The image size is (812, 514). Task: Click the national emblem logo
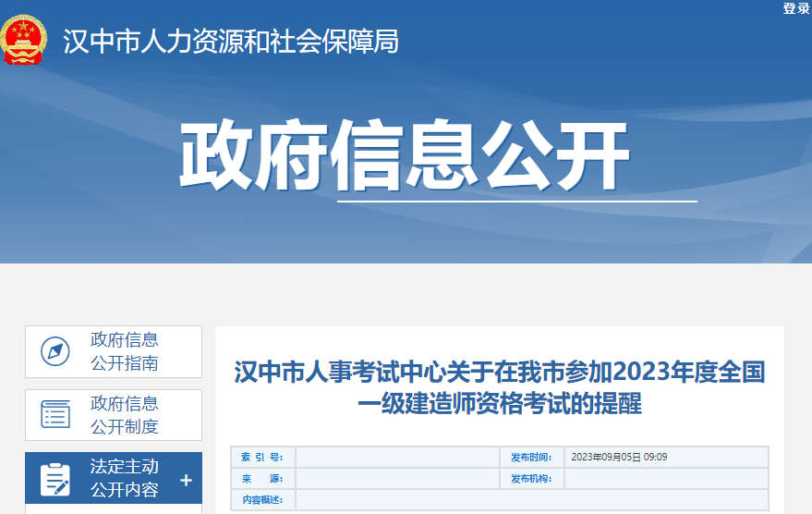click(23, 40)
